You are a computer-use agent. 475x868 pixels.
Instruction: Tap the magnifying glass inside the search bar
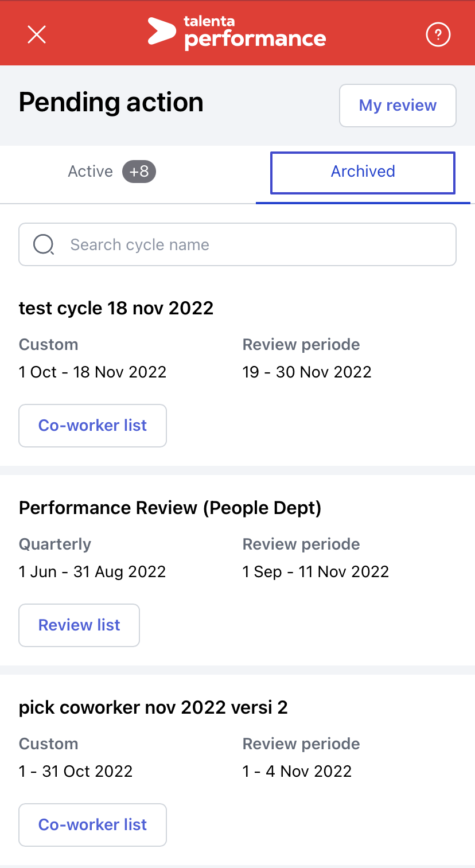(43, 244)
